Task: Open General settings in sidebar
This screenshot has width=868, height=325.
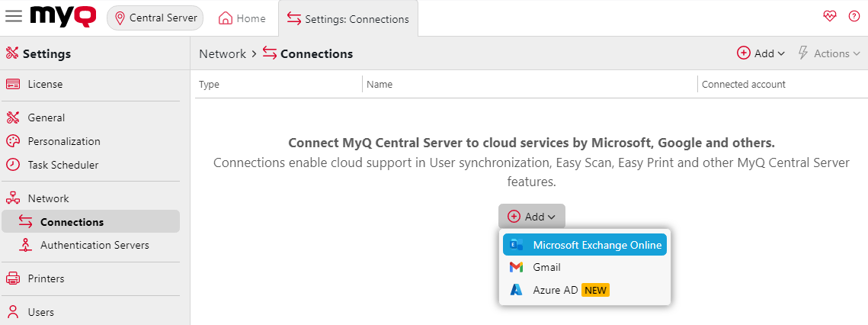Action: [46, 117]
